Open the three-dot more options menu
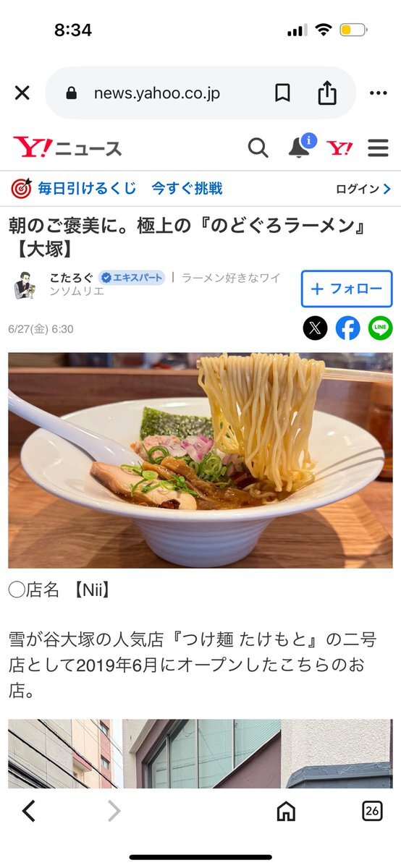The width and height of the screenshot is (401, 868). coord(378,93)
